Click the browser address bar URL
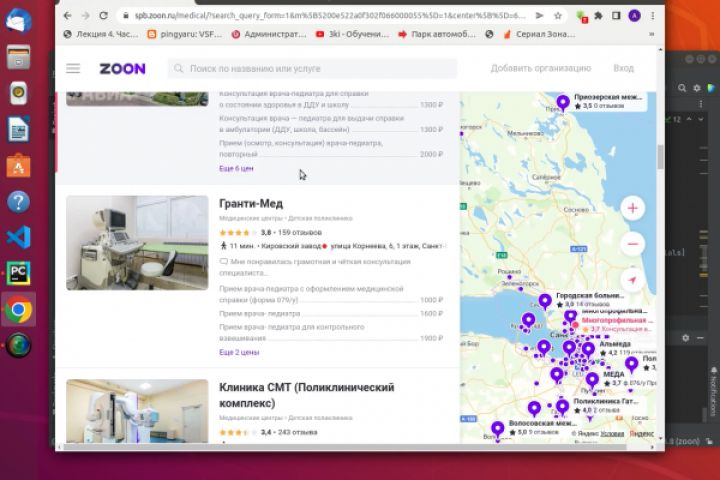Viewport: 720px width, 480px height. (x=330, y=16)
